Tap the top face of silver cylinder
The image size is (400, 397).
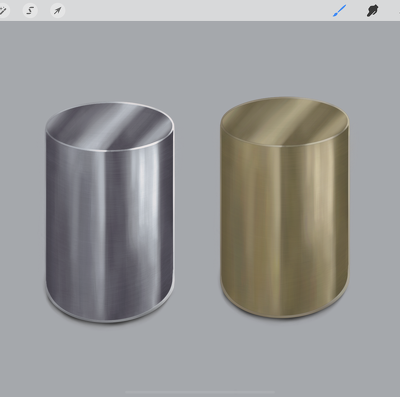pos(110,126)
